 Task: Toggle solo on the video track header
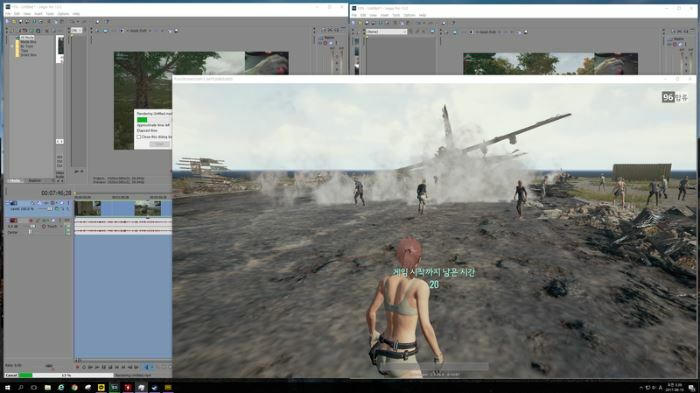[x=68, y=203]
